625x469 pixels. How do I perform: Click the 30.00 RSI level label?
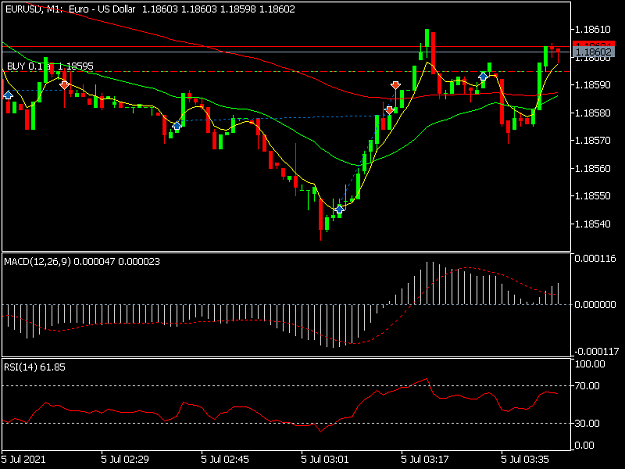click(587, 423)
